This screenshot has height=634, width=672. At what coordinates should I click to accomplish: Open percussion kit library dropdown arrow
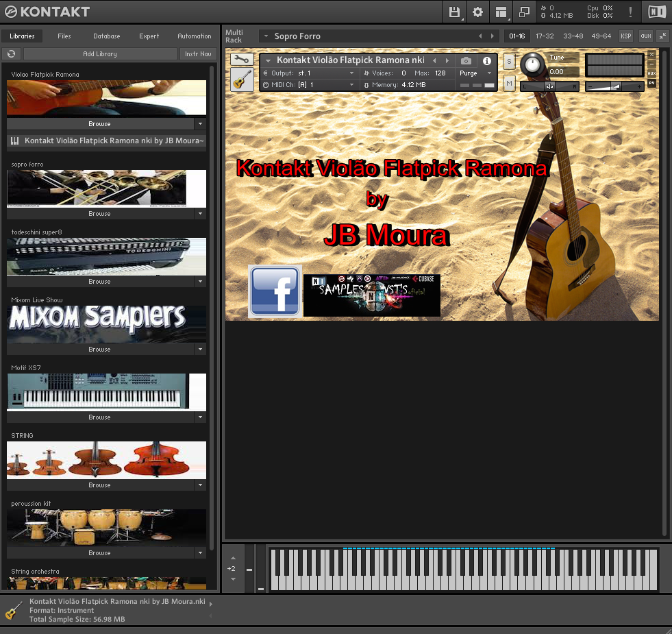click(200, 552)
